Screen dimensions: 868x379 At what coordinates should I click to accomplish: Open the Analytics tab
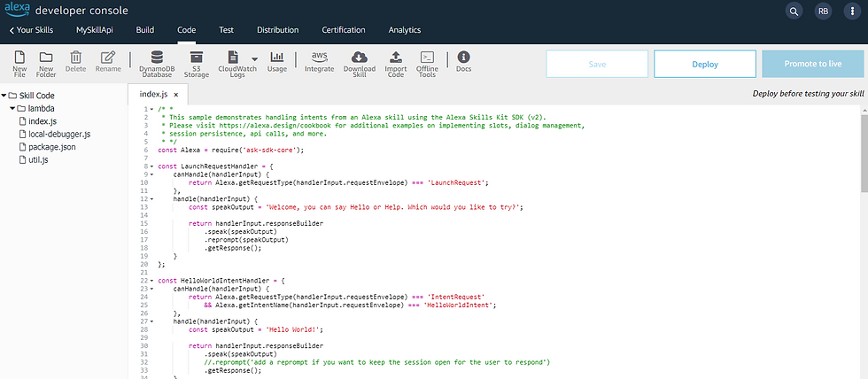pyautogui.click(x=405, y=30)
